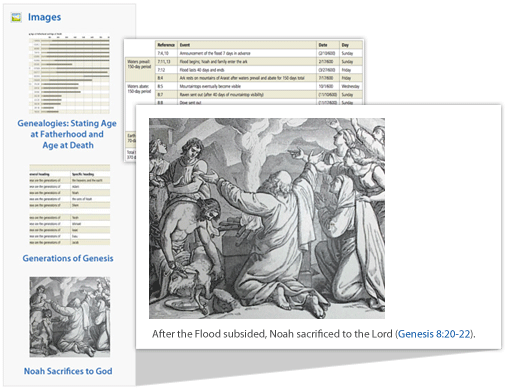This screenshot has height=392, width=508.
Task: Select the Noah Sacrifices thumbnail image
Action: (x=70, y=317)
